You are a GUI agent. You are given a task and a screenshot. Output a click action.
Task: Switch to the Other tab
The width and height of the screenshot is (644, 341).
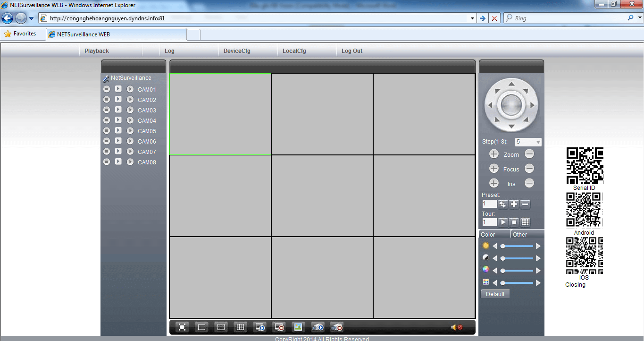point(520,235)
